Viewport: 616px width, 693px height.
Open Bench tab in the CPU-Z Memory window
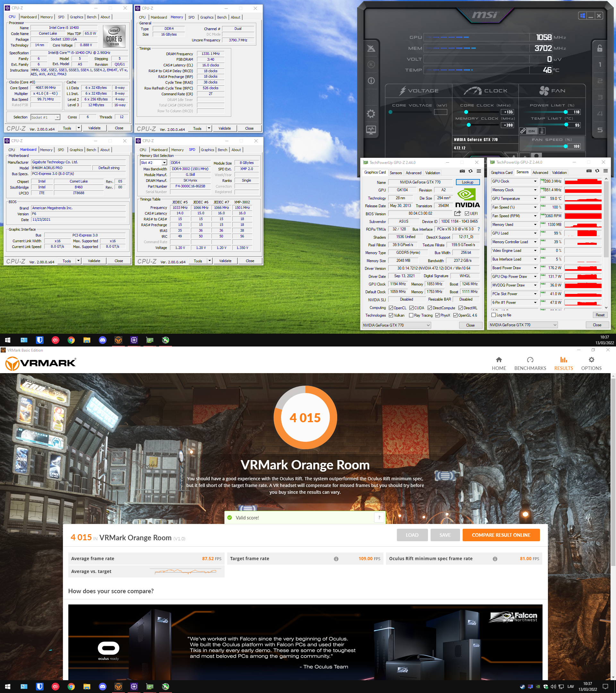pyautogui.click(x=222, y=17)
